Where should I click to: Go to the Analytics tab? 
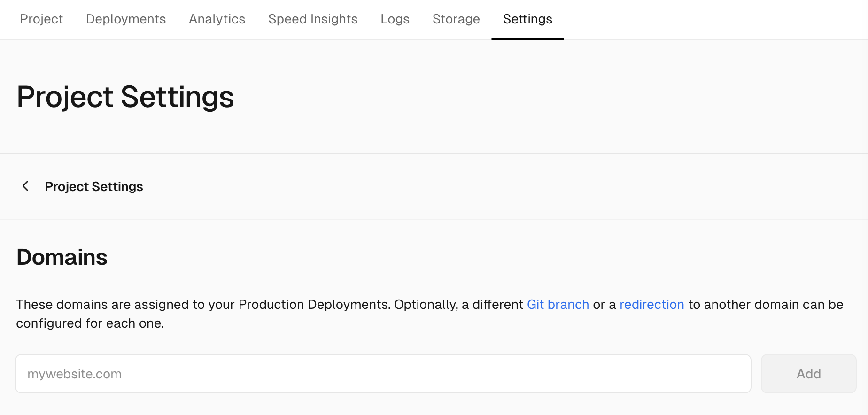pyautogui.click(x=217, y=19)
